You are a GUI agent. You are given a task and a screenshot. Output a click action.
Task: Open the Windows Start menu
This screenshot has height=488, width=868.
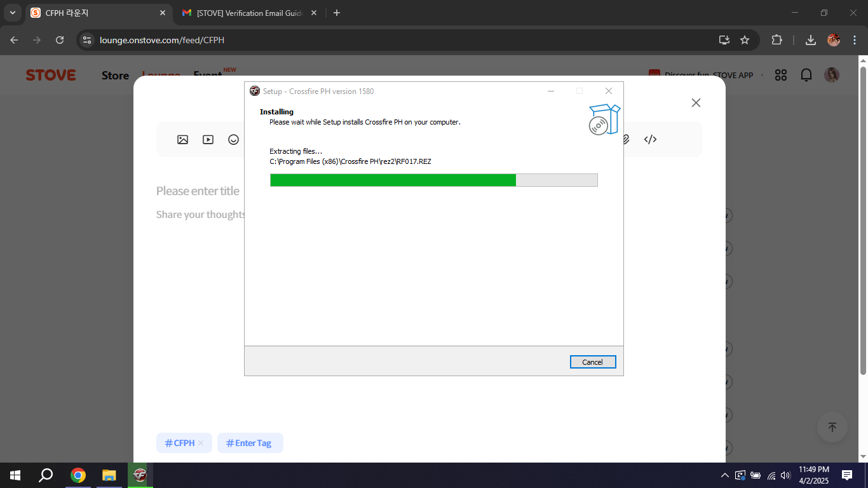tap(15, 475)
